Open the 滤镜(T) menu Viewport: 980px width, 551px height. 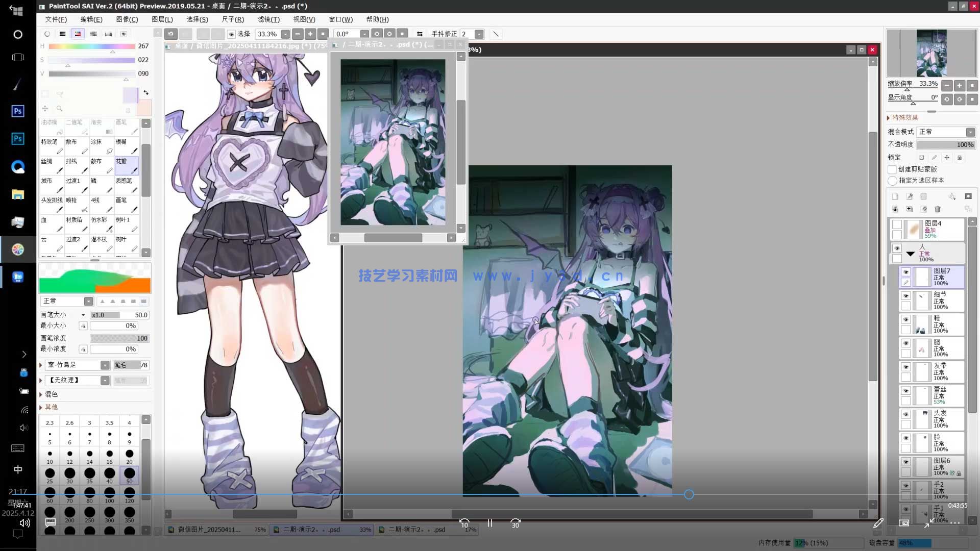tap(268, 19)
